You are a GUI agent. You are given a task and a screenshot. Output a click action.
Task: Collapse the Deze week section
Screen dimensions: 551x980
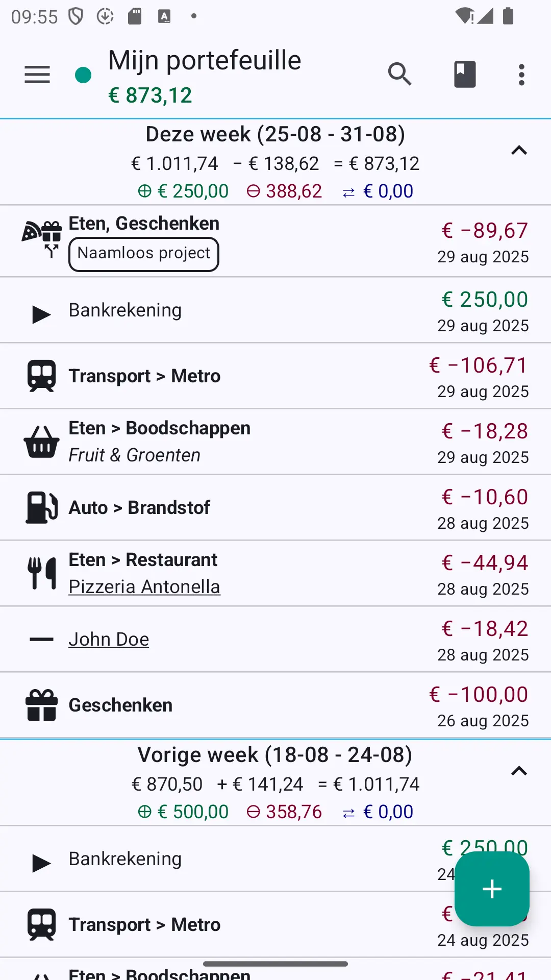519,151
